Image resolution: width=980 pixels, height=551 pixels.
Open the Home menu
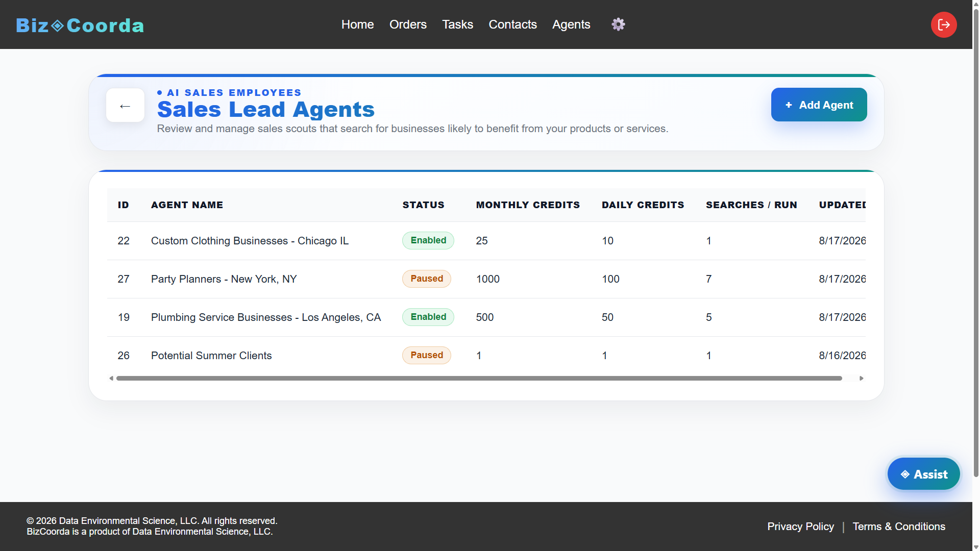click(x=357, y=24)
